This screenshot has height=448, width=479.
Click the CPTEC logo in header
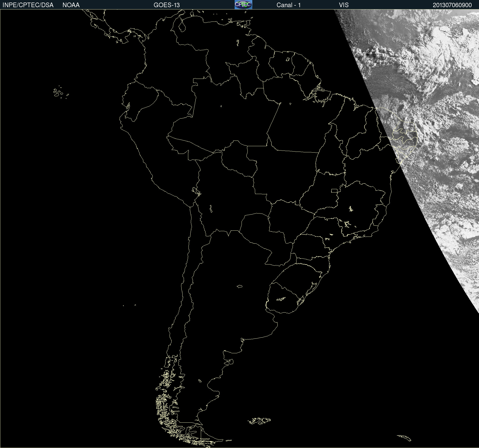click(x=243, y=5)
